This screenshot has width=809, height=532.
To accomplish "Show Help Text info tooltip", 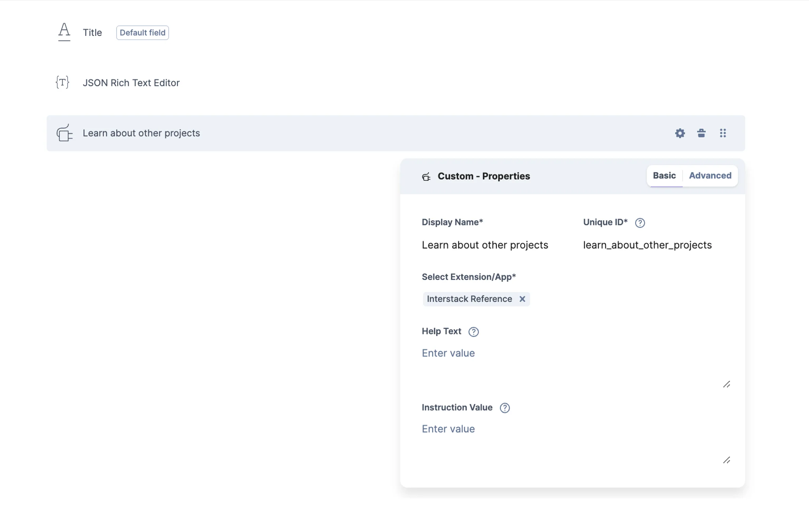I will (x=474, y=332).
